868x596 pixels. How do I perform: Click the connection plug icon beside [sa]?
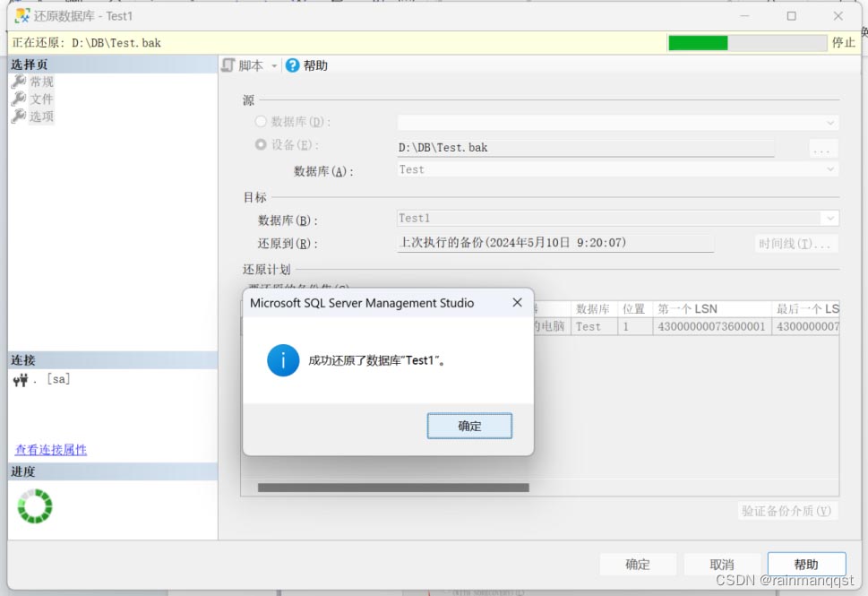21,380
